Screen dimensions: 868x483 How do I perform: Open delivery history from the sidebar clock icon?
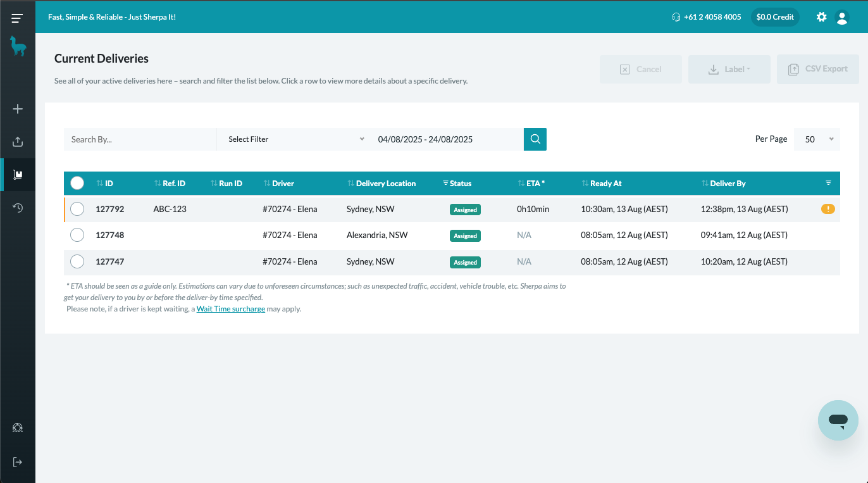18,207
